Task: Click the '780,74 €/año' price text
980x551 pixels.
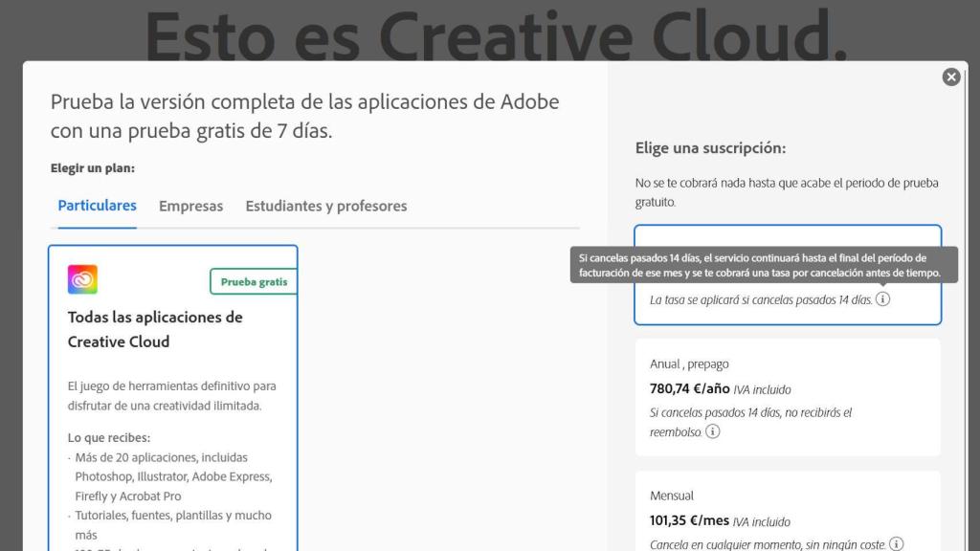Action: point(688,389)
